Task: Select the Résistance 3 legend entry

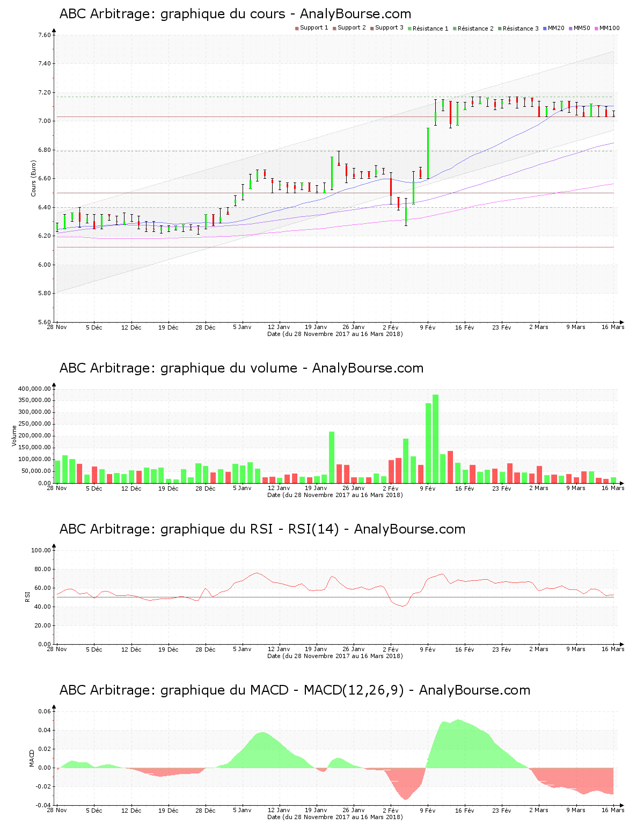Action: pyautogui.click(x=518, y=28)
